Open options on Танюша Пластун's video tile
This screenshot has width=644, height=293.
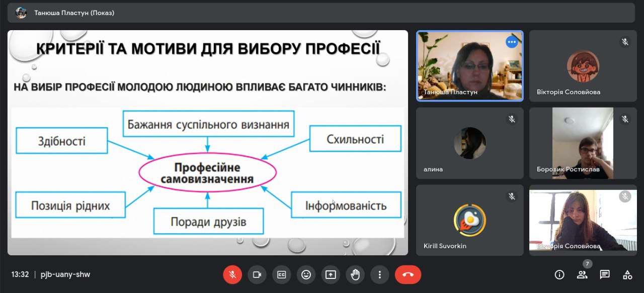[512, 42]
